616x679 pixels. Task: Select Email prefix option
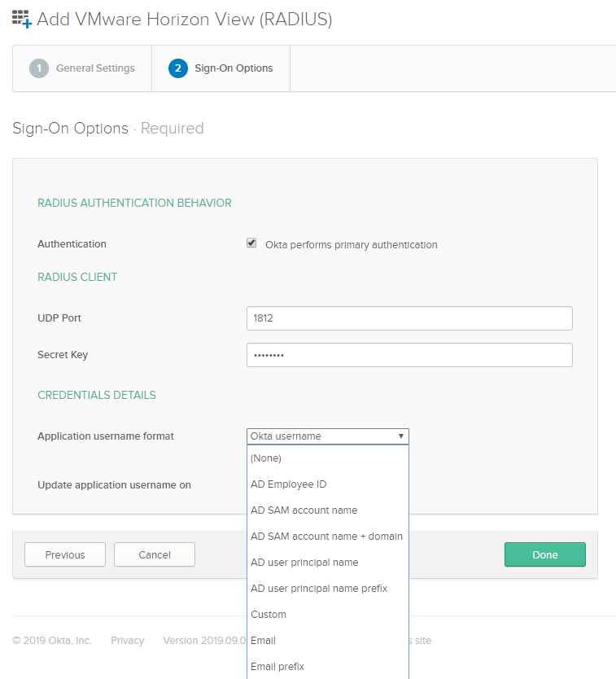[277, 667]
